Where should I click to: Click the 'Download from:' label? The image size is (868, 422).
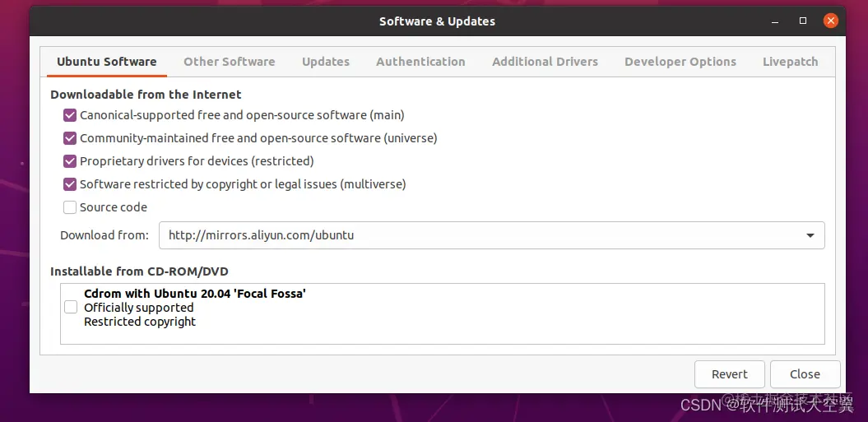[x=104, y=235]
